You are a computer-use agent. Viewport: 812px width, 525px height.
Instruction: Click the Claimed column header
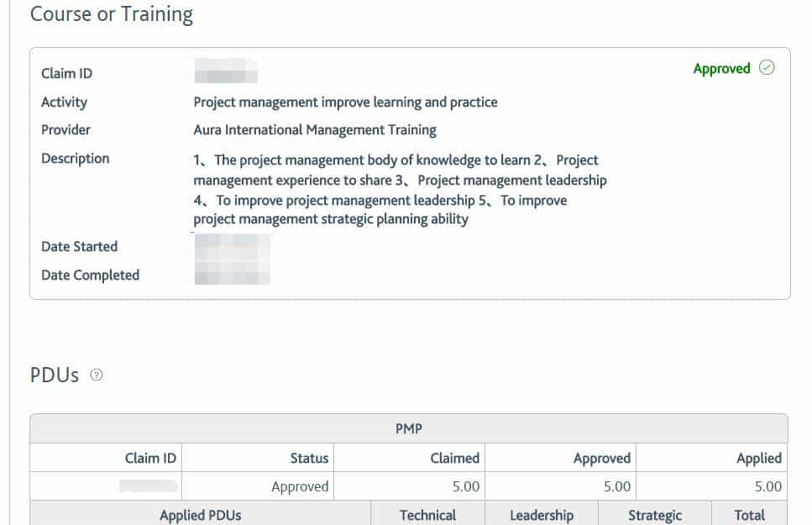[454, 458]
